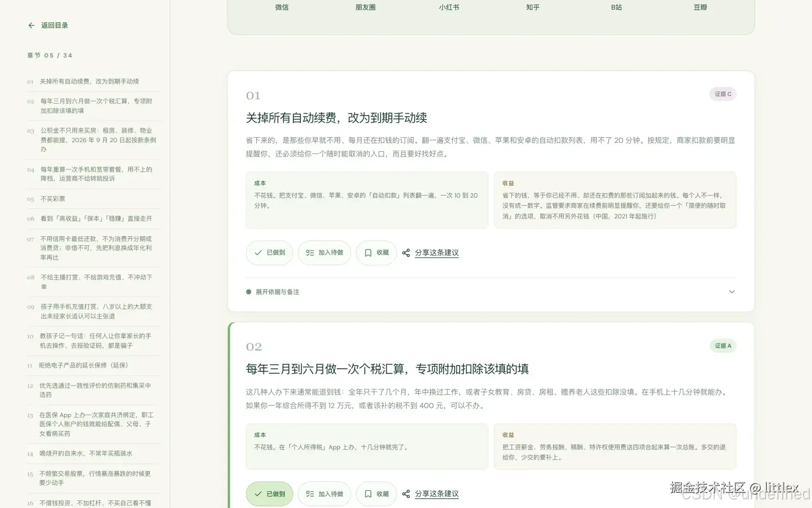The image size is (812, 508).
Task: Open sidebar item 03 公积金不只用来买房
Action: tap(93, 140)
